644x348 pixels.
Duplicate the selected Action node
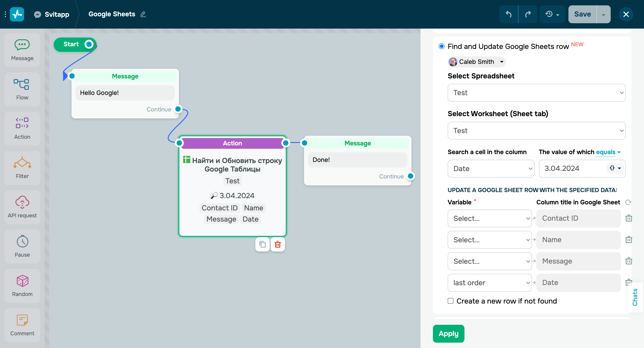262,244
